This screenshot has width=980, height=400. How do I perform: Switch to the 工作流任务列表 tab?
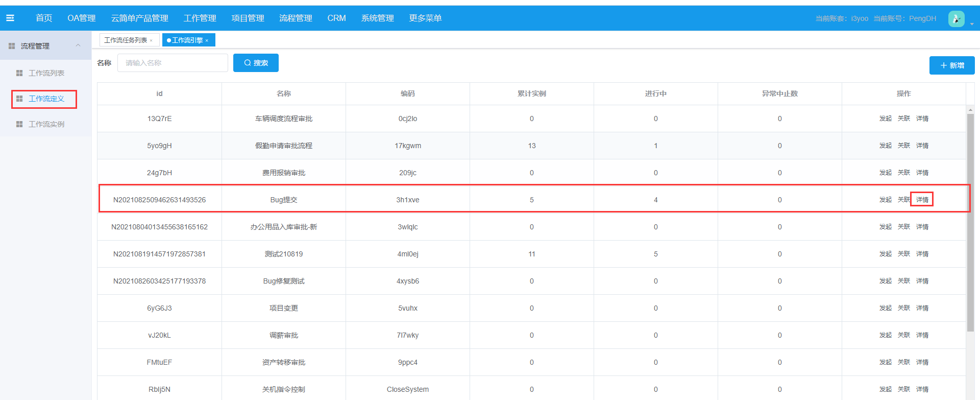coord(126,40)
